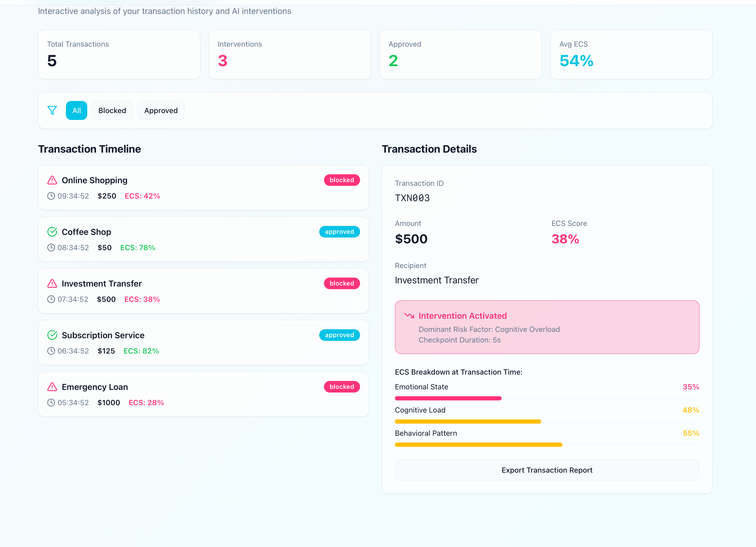Image resolution: width=756 pixels, height=547 pixels.
Task: Click clock icon beside 05:34:52
Action: click(x=51, y=403)
